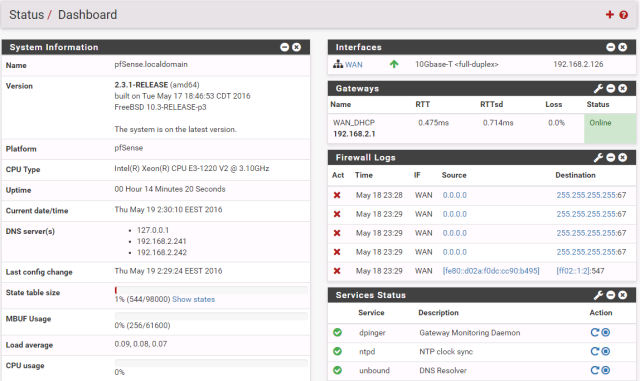640x381 pixels.
Task: Collapse the Interfaces widget
Action: 611,47
